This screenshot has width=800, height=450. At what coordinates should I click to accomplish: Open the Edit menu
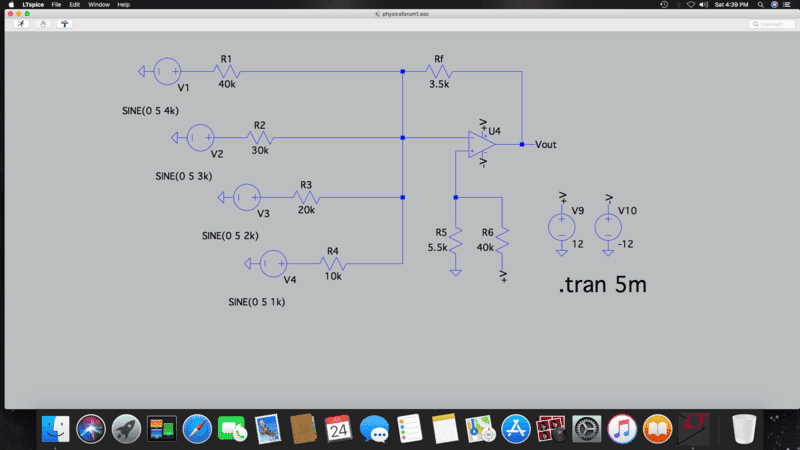click(x=75, y=5)
